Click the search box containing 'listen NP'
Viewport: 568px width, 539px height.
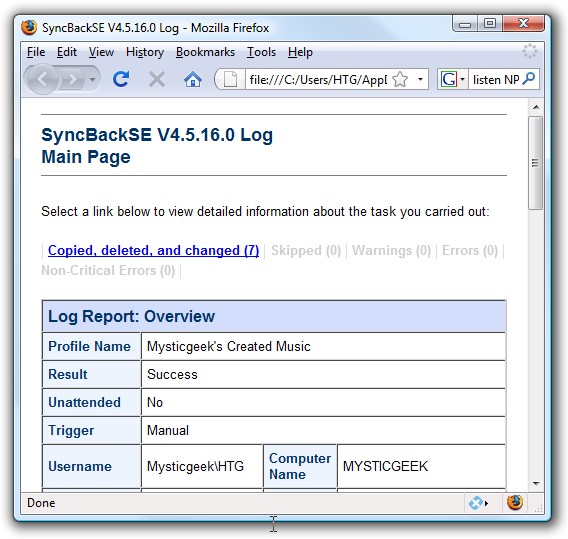pyautogui.click(x=496, y=79)
